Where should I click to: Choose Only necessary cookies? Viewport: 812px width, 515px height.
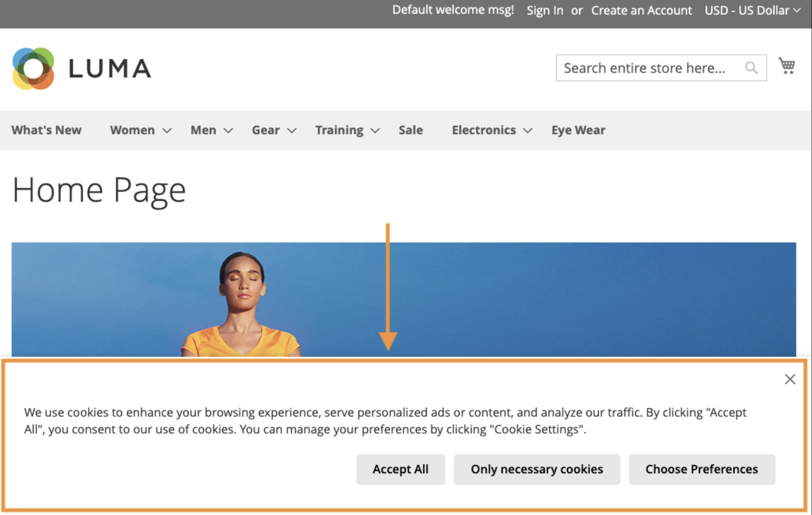pos(537,469)
